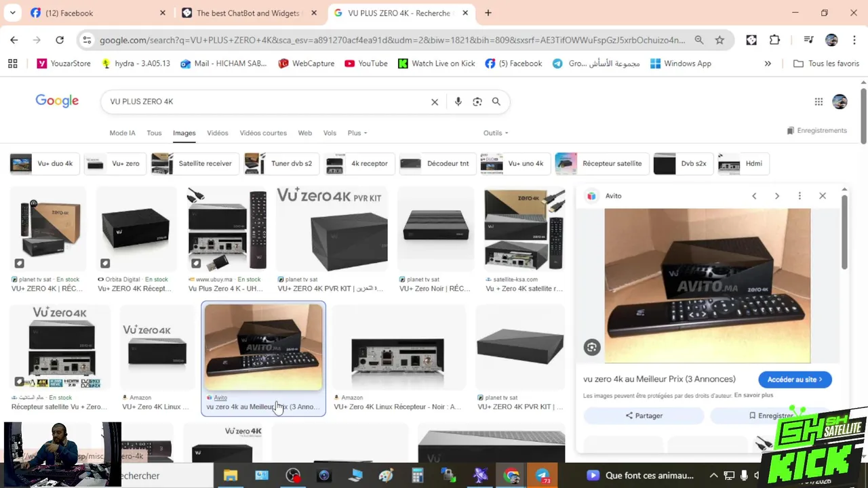Select the Vidéos courtes tab
868x488 pixels.
tap(263, 133)
